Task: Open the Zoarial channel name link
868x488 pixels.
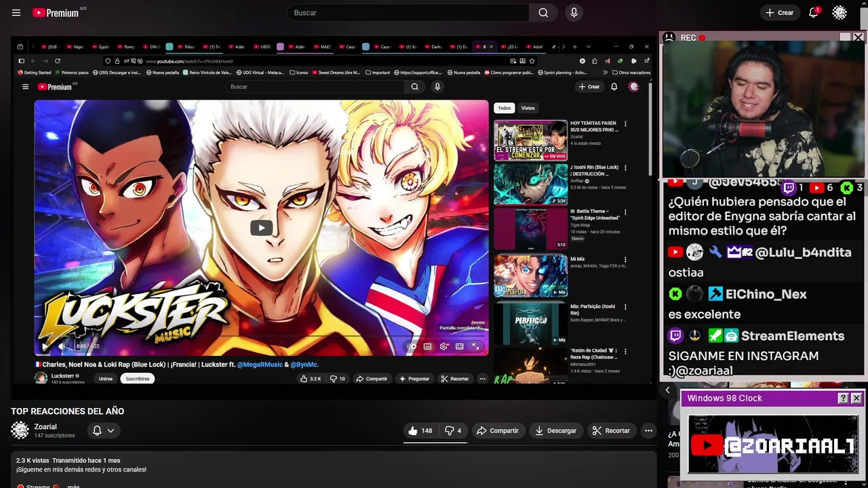Action: pos(45,427)
